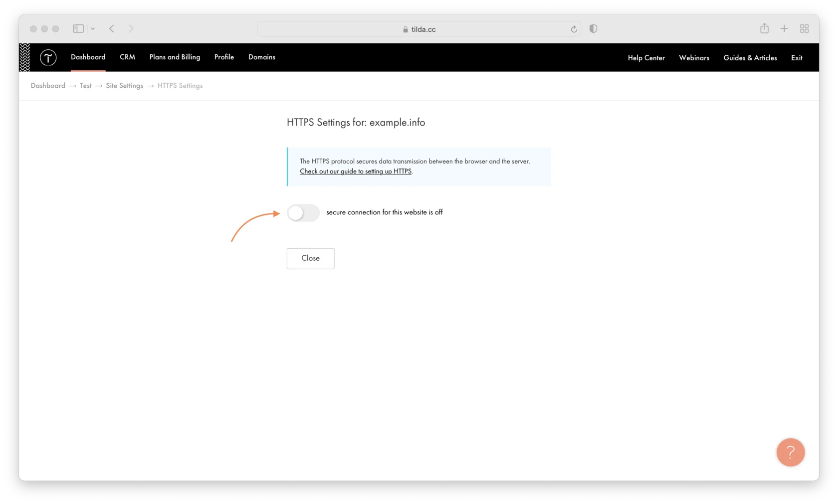Go to Plans and Billing
The height and width of the screenshot is (504, 838).
(175, 57)
